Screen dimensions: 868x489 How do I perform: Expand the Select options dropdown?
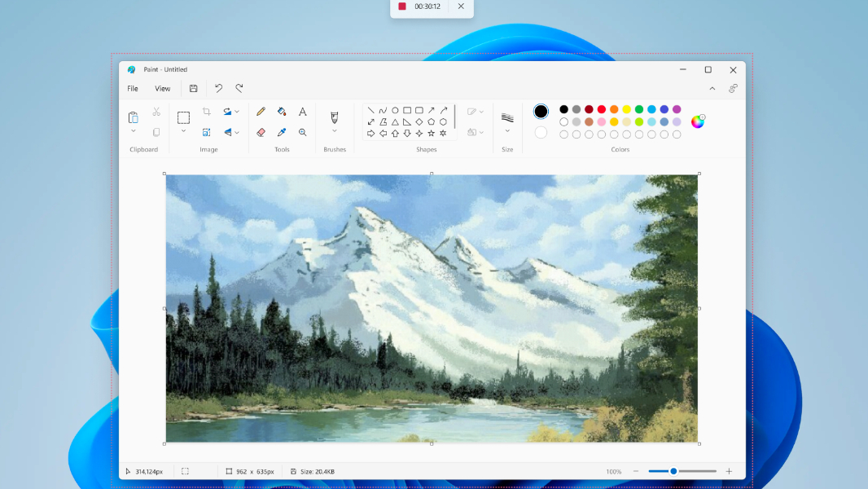pyautogui.click(x=183, y=131)
